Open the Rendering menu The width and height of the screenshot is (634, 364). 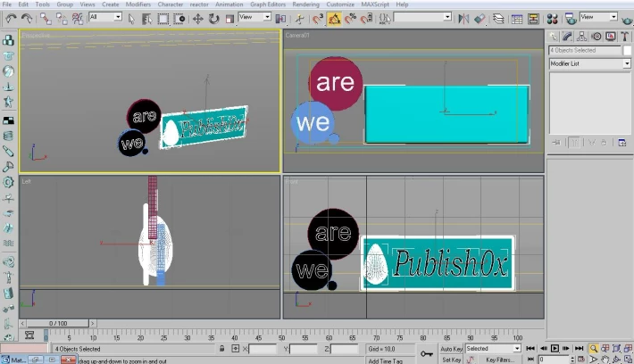pyautogui.click(x=305, y=4)
